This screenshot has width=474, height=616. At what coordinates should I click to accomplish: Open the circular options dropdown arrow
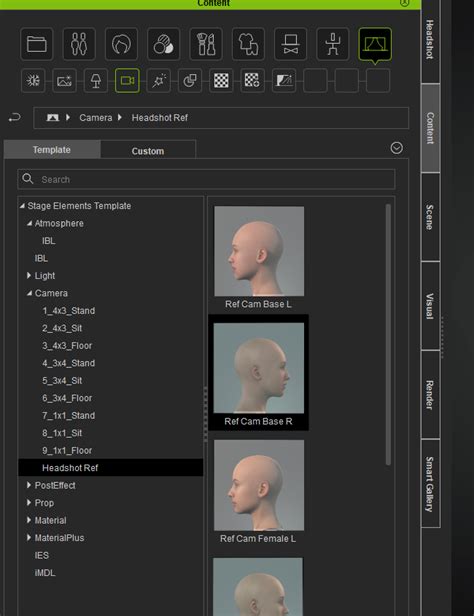397,148
